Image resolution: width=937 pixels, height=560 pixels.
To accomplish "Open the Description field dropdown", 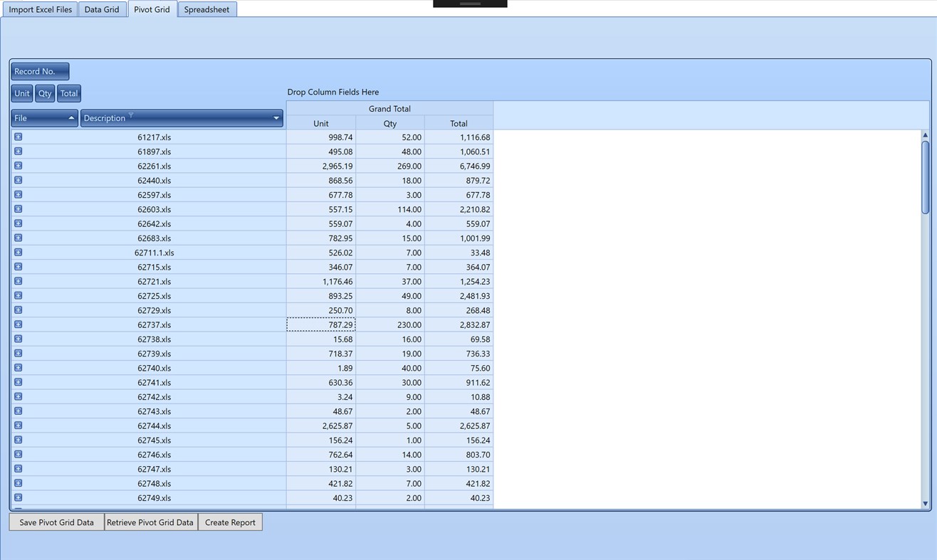I will (x=276, y=117).
